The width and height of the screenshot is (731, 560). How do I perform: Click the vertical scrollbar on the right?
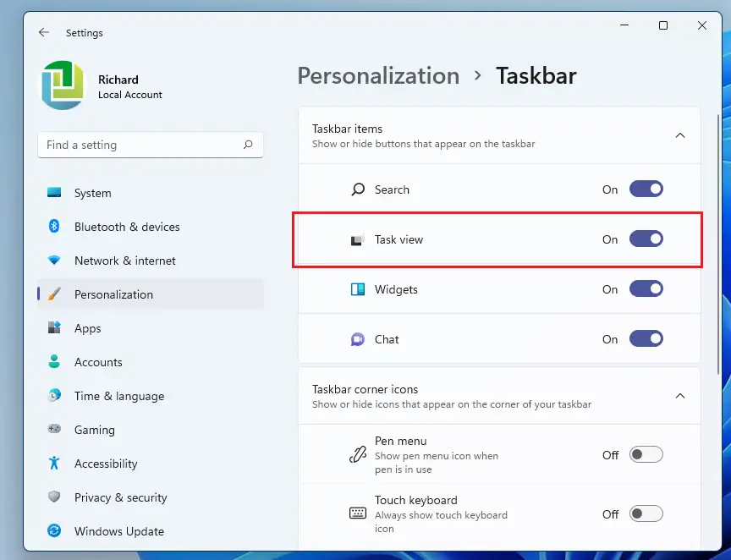(718, 244)
